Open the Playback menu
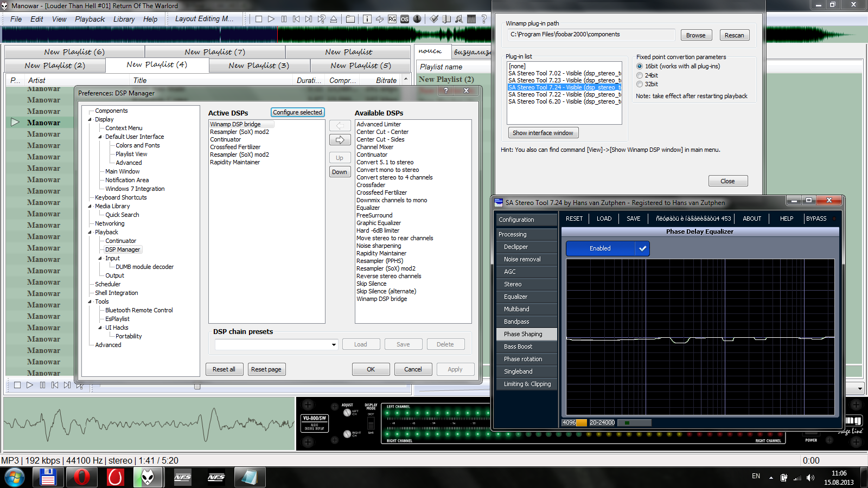 click(90, 19)
